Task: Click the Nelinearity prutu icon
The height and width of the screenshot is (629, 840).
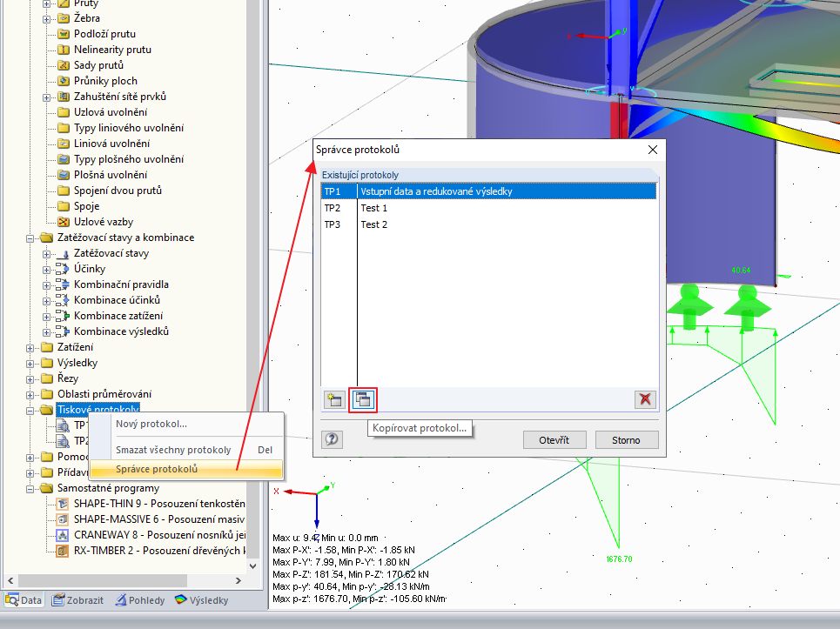Action: click(64, 50)
